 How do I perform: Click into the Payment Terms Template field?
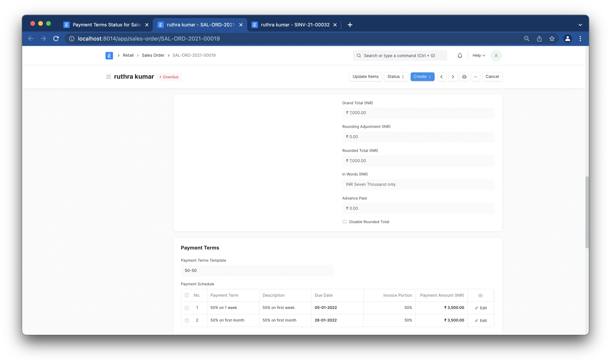pos(256,270)
